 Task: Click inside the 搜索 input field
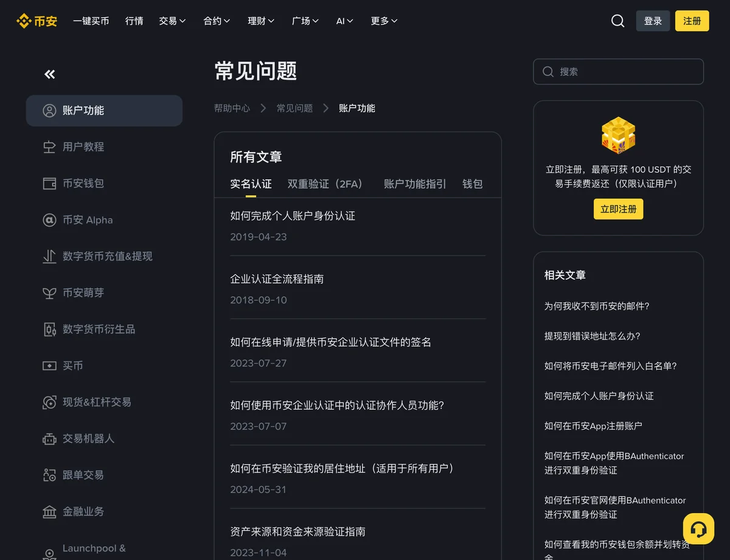[x=619, y=72]
